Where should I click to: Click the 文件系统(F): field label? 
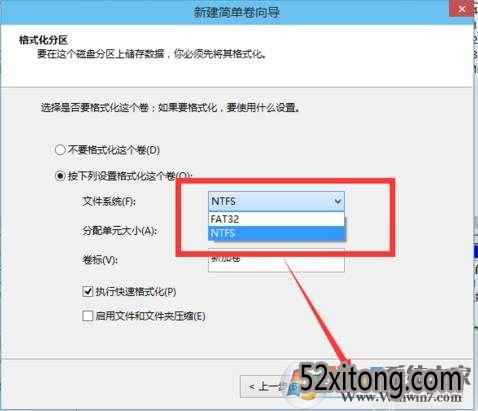coord(109,201)
